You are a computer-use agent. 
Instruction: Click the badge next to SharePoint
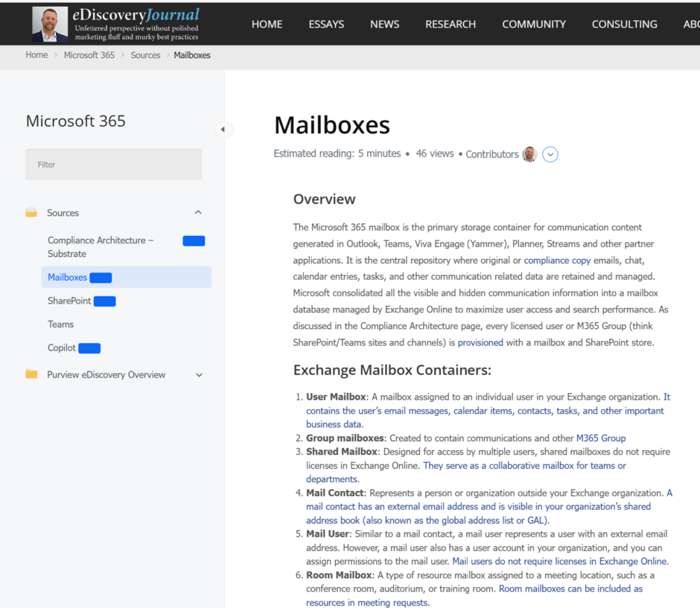point(104,301)
